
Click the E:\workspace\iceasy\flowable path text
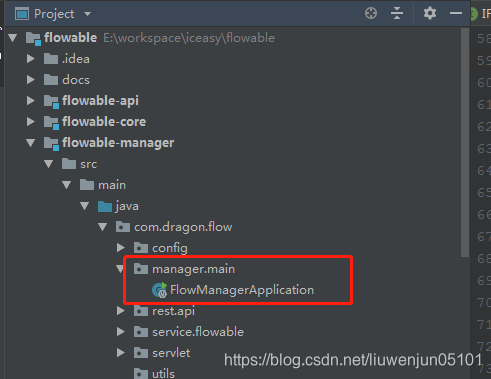[189, 38]
